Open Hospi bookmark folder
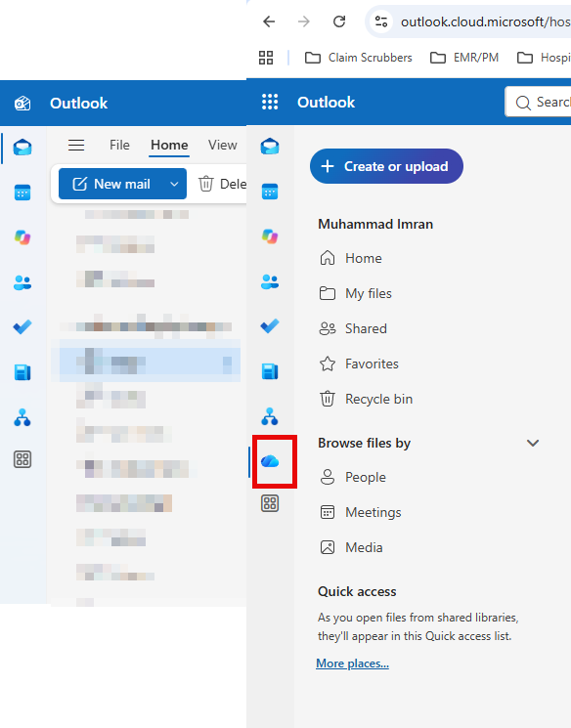This screenshot has height=728, width=571. 544,58
